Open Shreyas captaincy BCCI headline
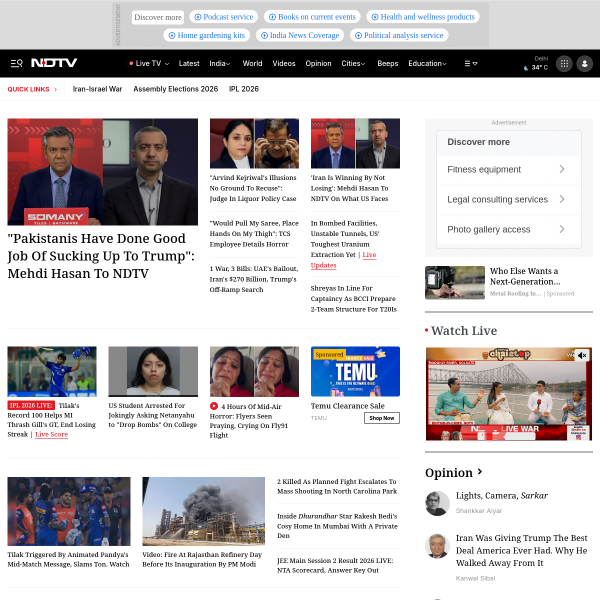 (354, 298)
